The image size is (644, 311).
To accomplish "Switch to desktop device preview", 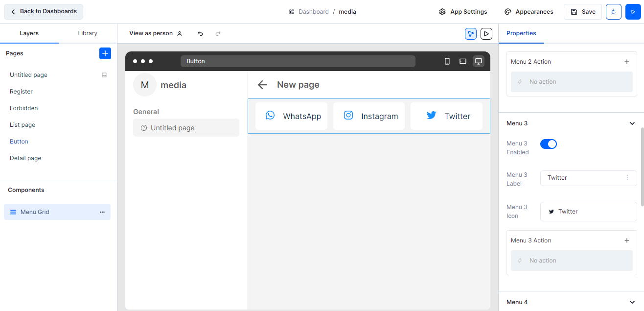I will 479,61.
